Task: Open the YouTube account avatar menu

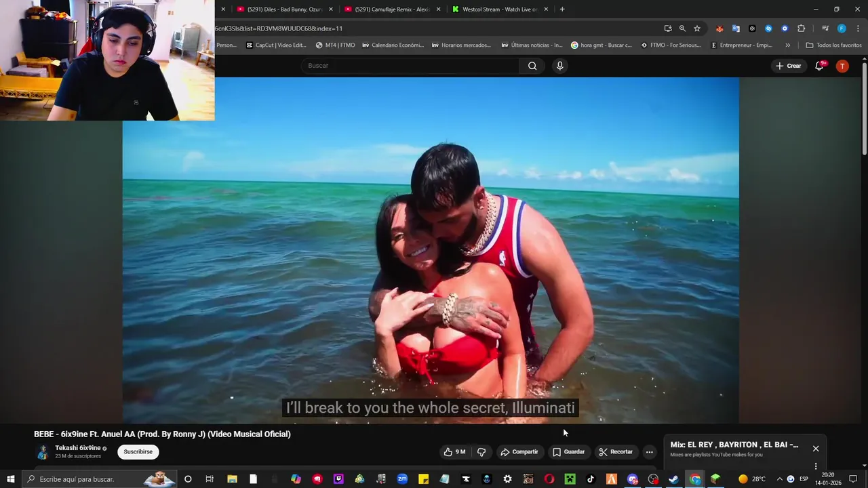Action: pyautogui.click(x=842, y=66)
